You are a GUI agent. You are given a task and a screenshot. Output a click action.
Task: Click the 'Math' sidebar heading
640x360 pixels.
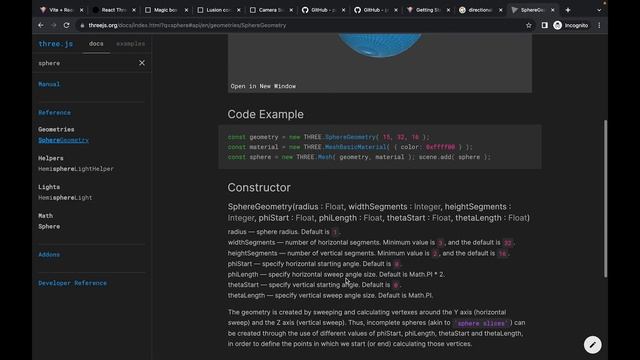[45, 216]
